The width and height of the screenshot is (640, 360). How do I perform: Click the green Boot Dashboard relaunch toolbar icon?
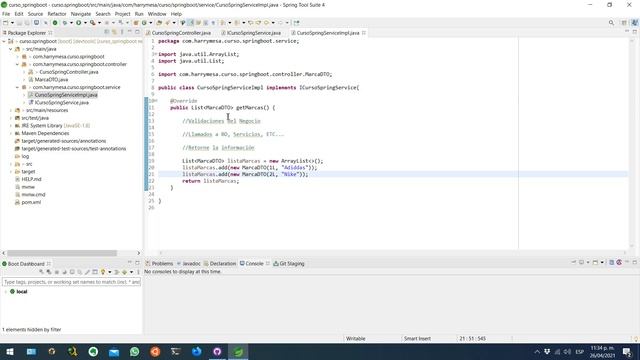click(x=55, y=22)
